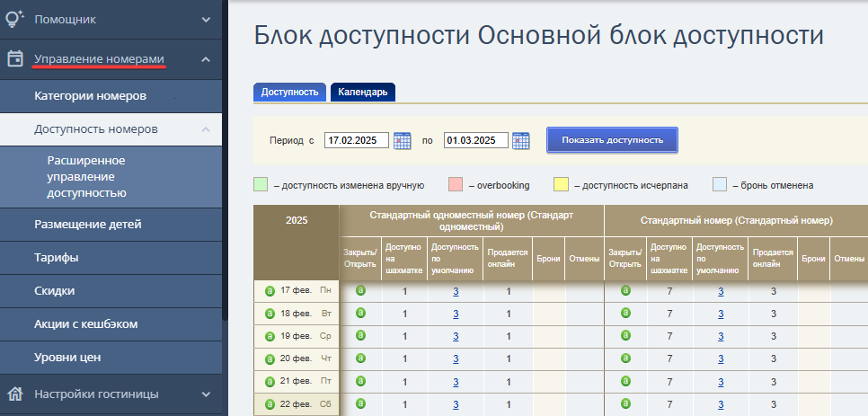Collapse Управление номерами section chevron
This screenshot has height=416, width=868.
click(206, 58)
